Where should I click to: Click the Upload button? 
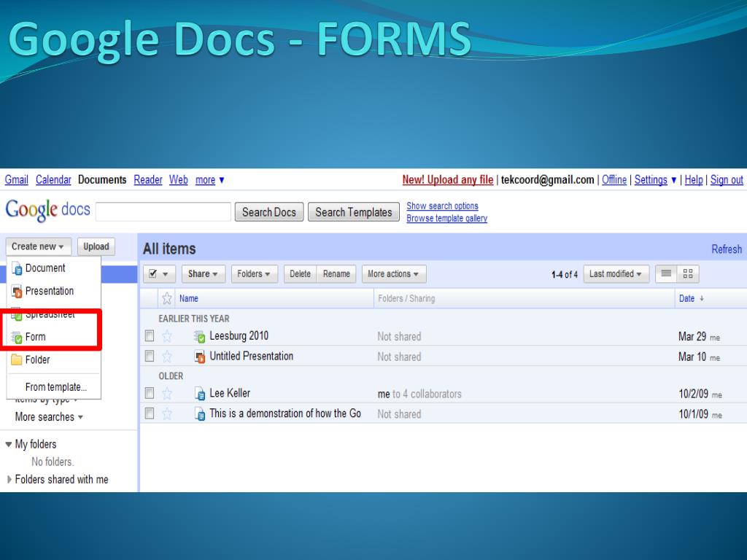pyautogui.click(x=96, y=246)
